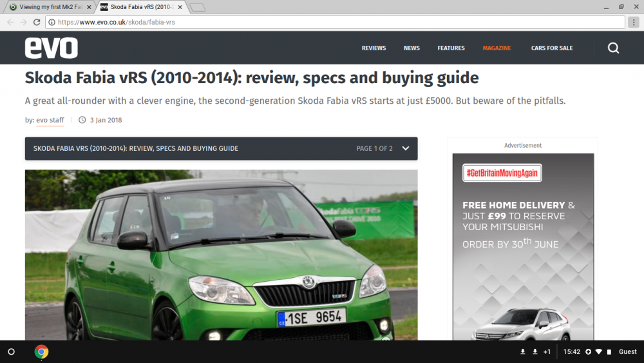Click the article subtitle paragraph
This screenshot has height=363, width=644.
pos(296,101)
